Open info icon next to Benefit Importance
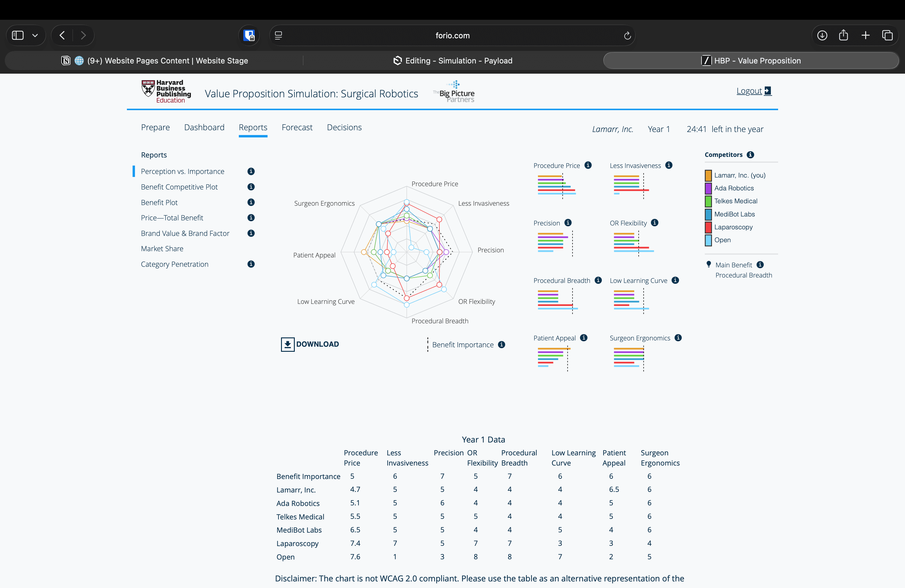The image size is (905, 588). tap(502, 345)
